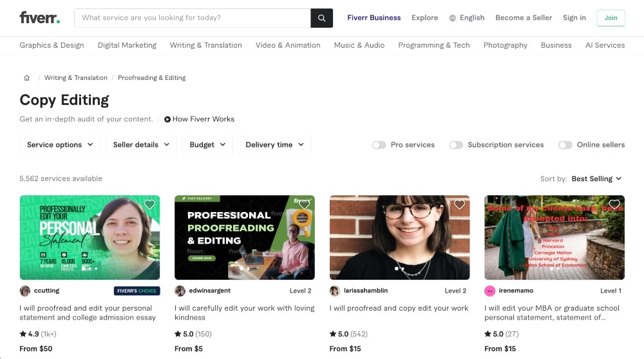The image size is (644, 359).
Task: Open edwinsargent's avatar picture
Action: tap(180, 291)
